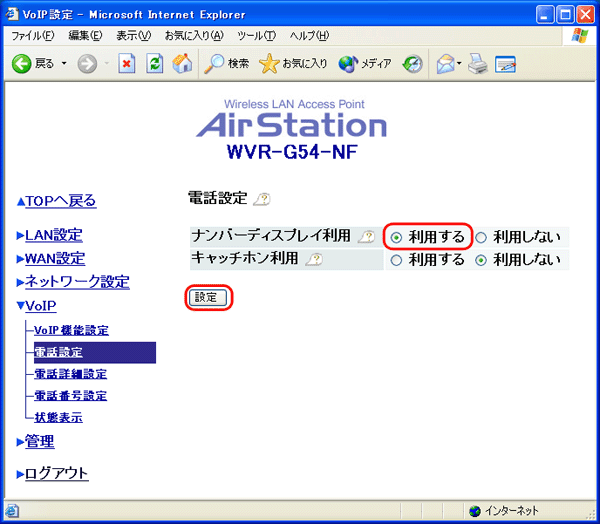600x524 pixels.
Task: Select 利用する for キャッチホン利用
Action: [396, 261]
